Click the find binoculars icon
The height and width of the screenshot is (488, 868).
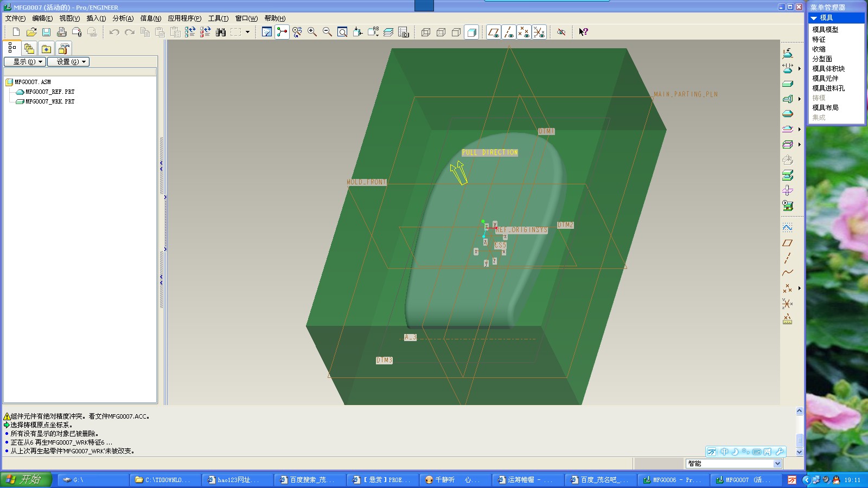click(x=220, y=32)
